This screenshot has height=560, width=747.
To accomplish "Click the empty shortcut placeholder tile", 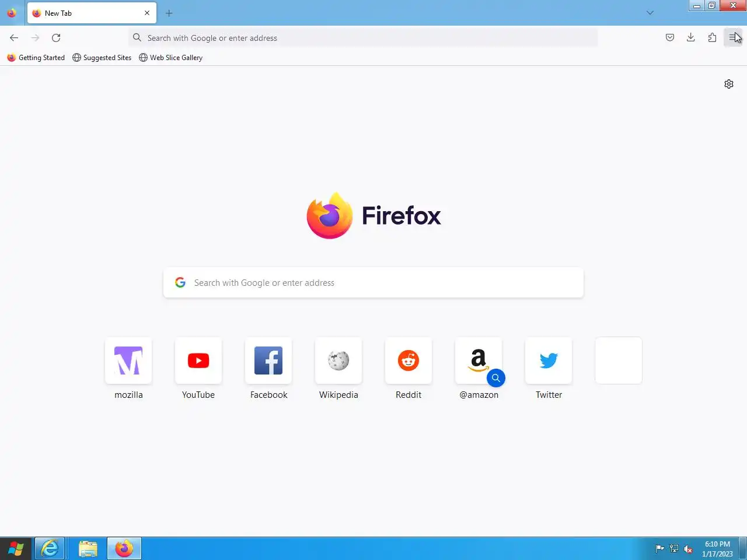I will click(x=619, y=360).
